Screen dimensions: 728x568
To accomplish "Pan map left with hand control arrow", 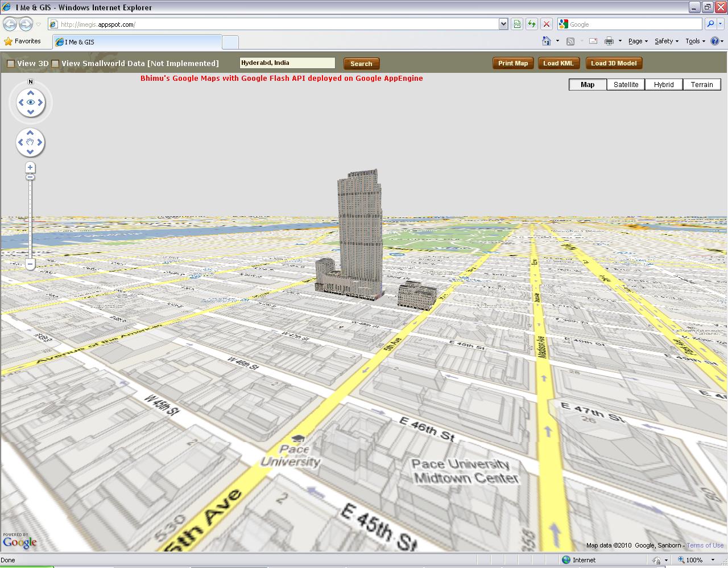I will tap(20, 142).
